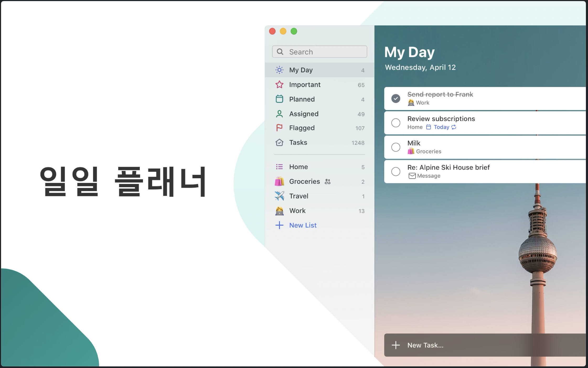Click the Travel airplane icon

[x=279, y=196]
